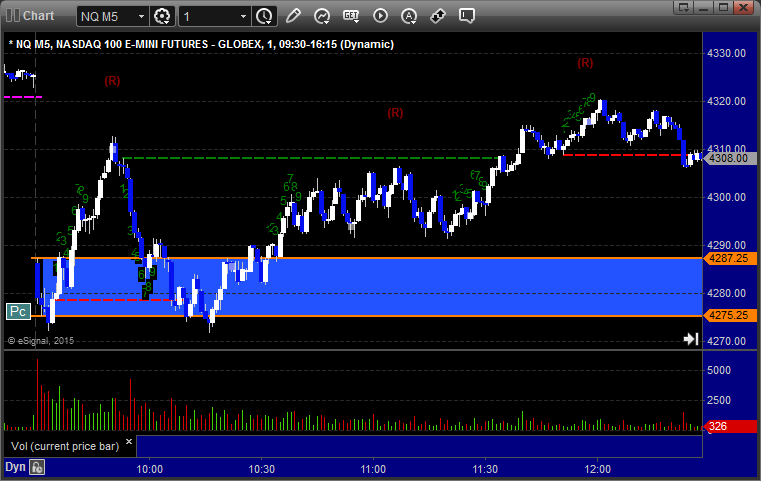The width and height of the screenshot is (761, 481).
Task: Select the magenta dashed line at top left
Action: pos(23,97)
